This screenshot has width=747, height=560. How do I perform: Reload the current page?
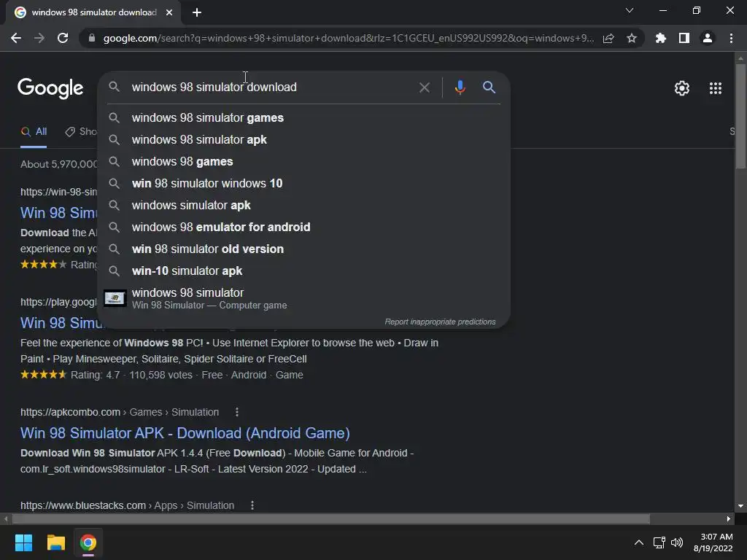click(x=63, y=38)
